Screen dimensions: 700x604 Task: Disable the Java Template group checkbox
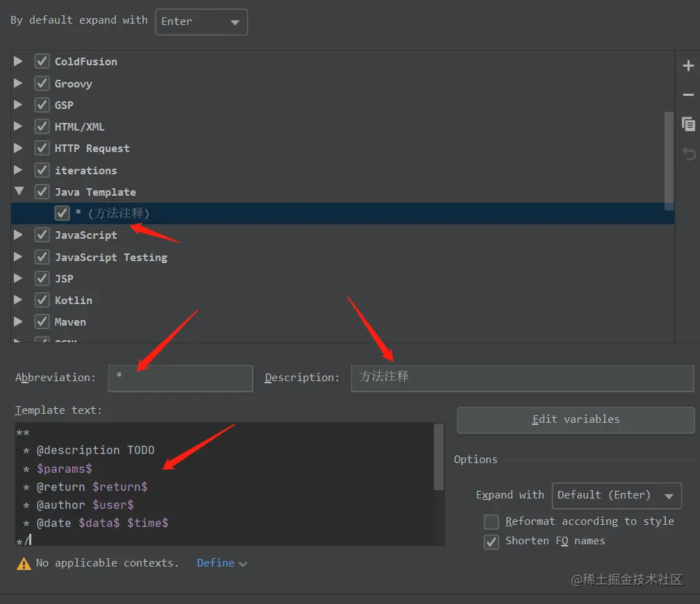click(x=42, y=192)
